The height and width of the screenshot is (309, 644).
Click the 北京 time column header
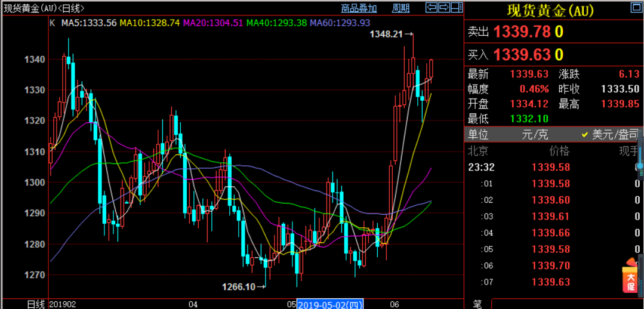tap(477, 151)
